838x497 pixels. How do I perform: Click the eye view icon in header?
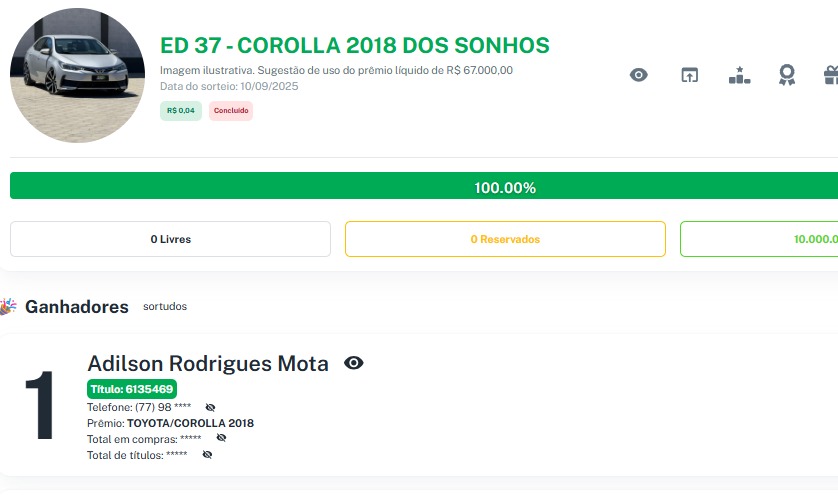pyautogui.click(x=639, y=75)
